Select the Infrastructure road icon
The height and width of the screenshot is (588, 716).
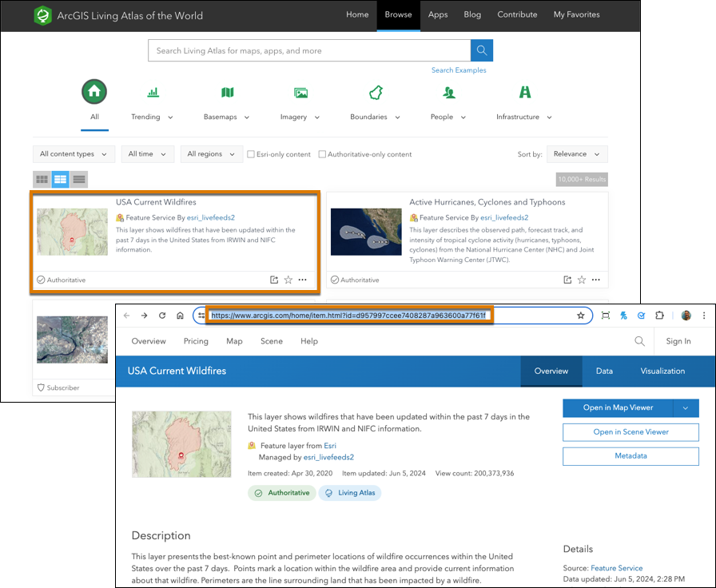pos(525,92)
